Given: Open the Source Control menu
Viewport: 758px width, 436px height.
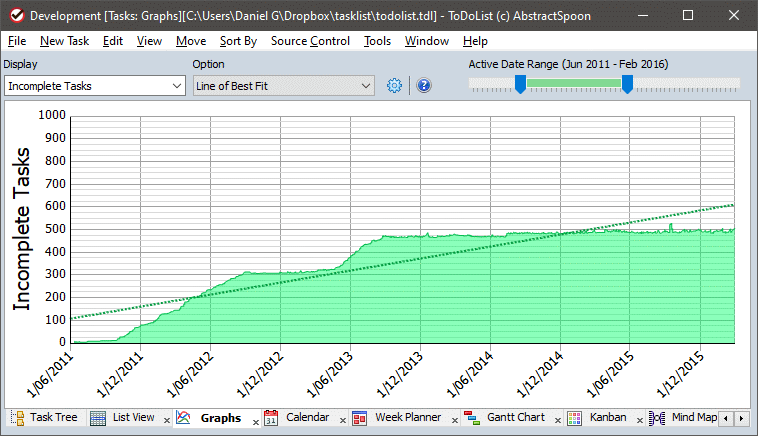Looking at the screenshot, I should pos(310,41).
